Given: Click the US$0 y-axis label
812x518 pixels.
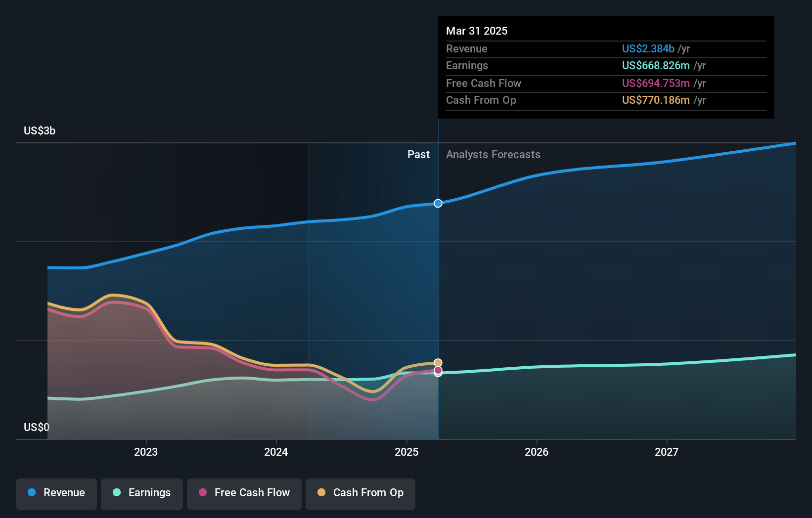Looking at the screenshot, I should (x=37, y=427).
